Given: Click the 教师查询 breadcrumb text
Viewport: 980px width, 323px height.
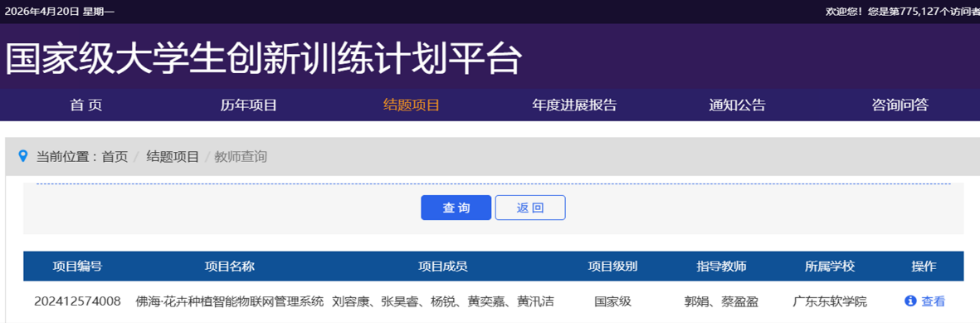Looking at the screenshot, I should point(241,156).
